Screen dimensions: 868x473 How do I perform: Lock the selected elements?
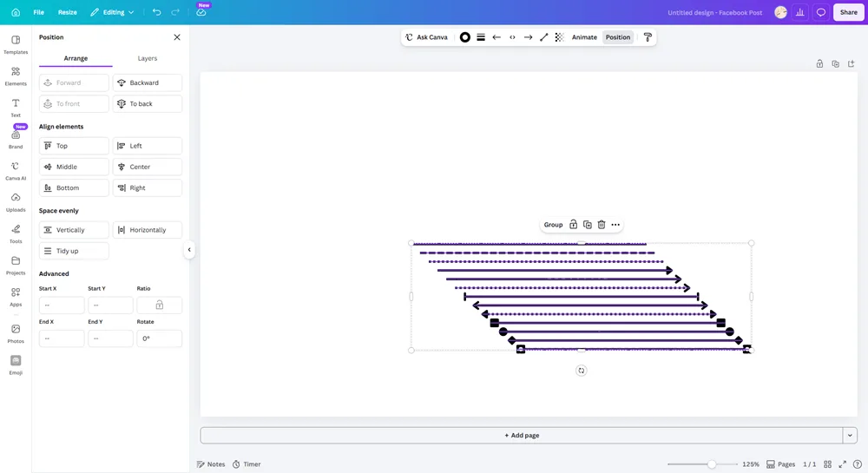point(574,225)
